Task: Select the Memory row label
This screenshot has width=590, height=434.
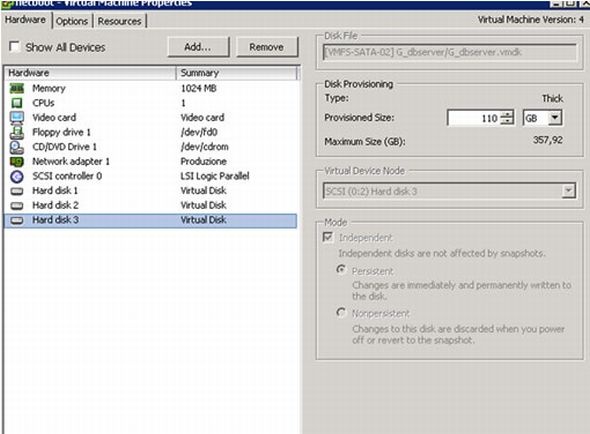Action: (x=49, y=88)
